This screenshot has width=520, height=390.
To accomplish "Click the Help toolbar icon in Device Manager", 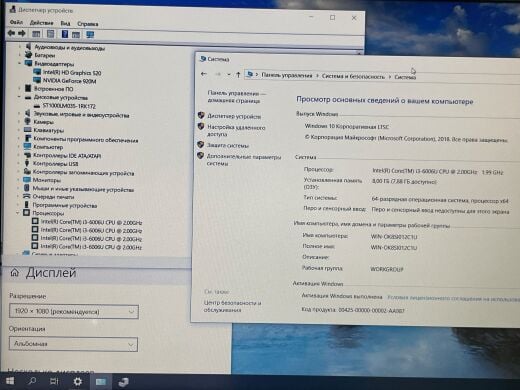I will point(65,34).
